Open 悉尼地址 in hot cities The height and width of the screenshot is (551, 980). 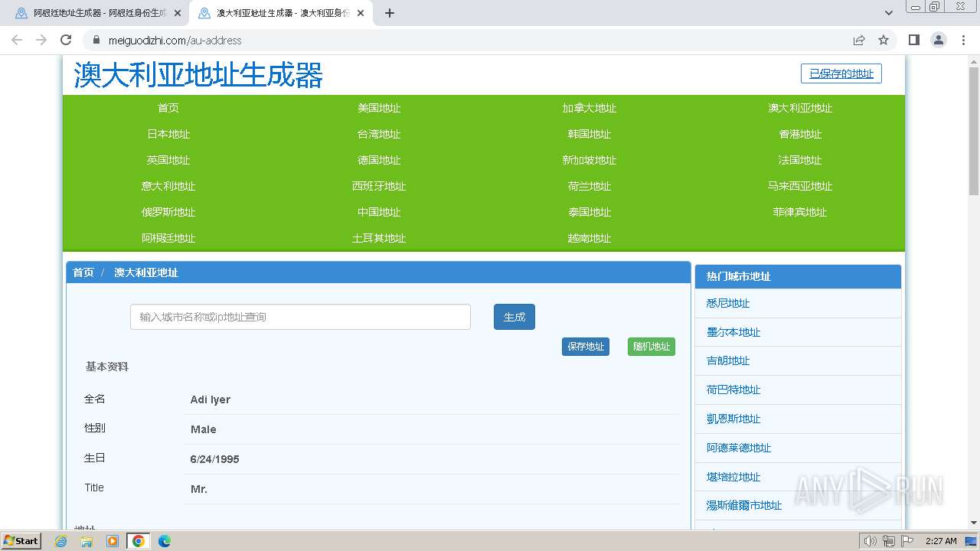click(728, 303)
